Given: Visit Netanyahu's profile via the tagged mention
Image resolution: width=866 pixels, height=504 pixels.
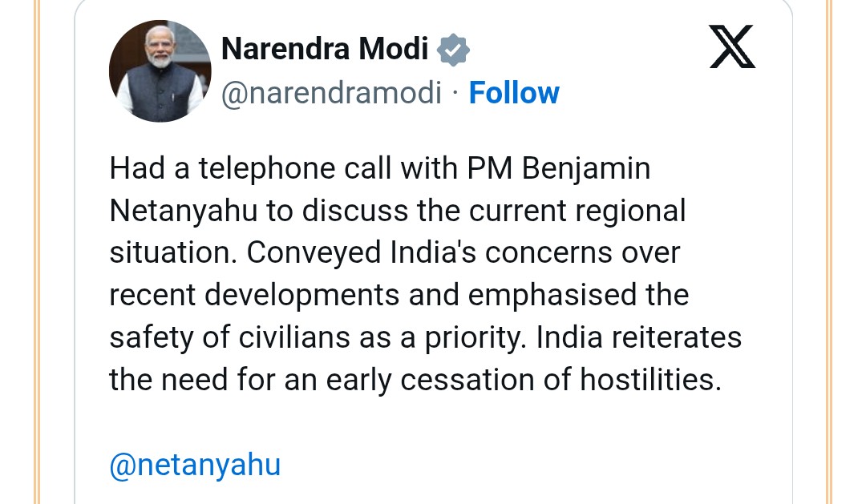Looking at the screenshot, I should (x=195, y=464).
